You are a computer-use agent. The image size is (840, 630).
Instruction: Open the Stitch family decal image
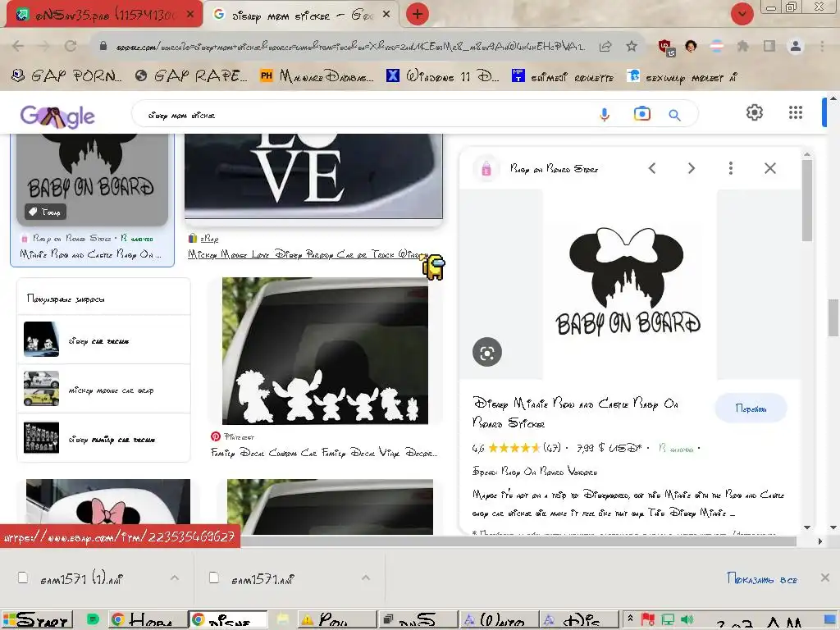(325, 351)
